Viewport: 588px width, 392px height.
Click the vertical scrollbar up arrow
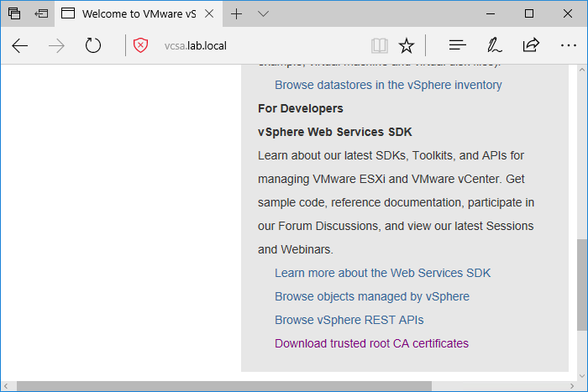tap(582, 70)
